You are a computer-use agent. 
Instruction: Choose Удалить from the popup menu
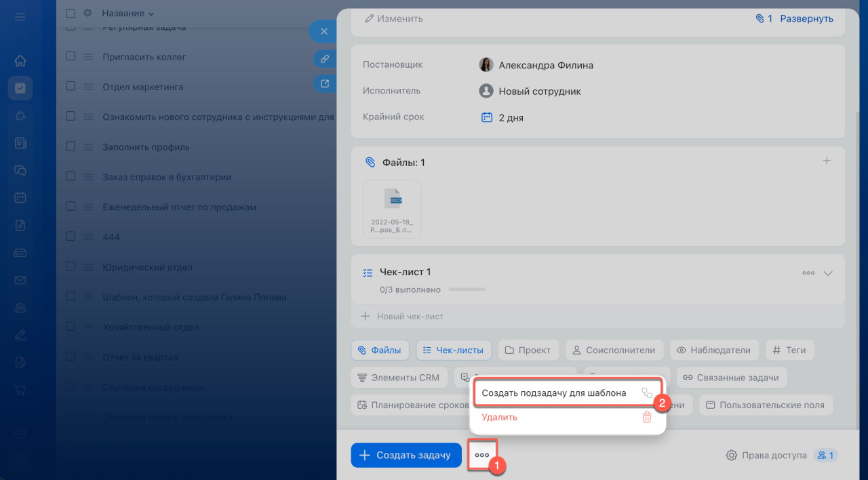point(500,418)
